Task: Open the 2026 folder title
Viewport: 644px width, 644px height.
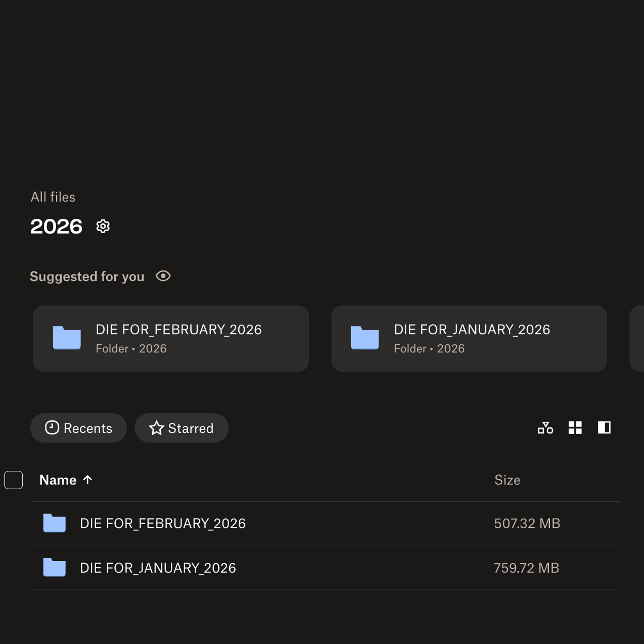Action: (x=56, y=226)
